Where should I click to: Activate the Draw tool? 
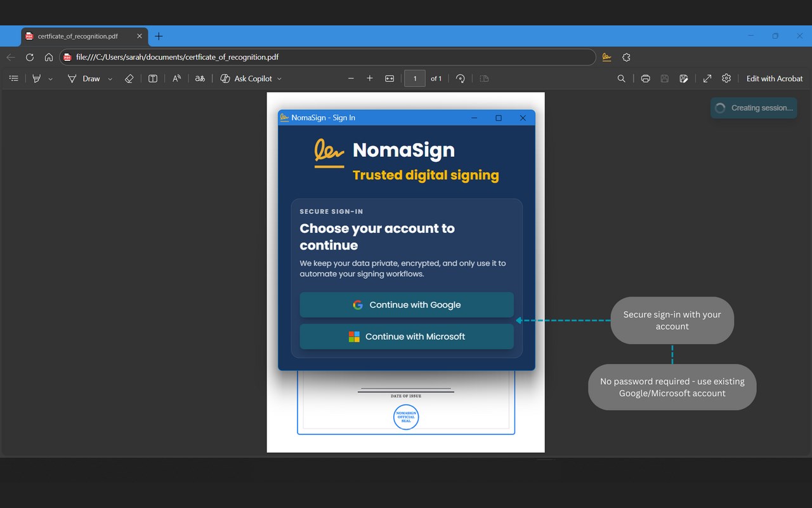(x=84, y=79)
